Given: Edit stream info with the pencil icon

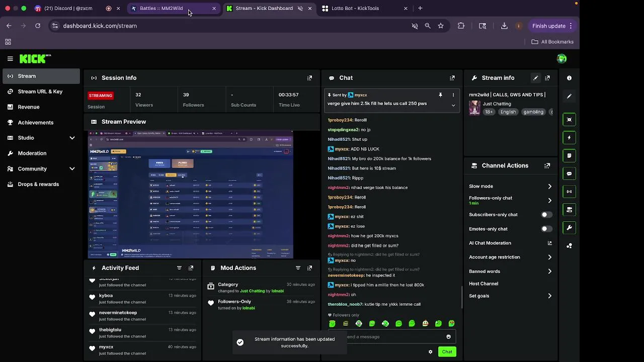Looking at the screenshot, I should point(535,78).
